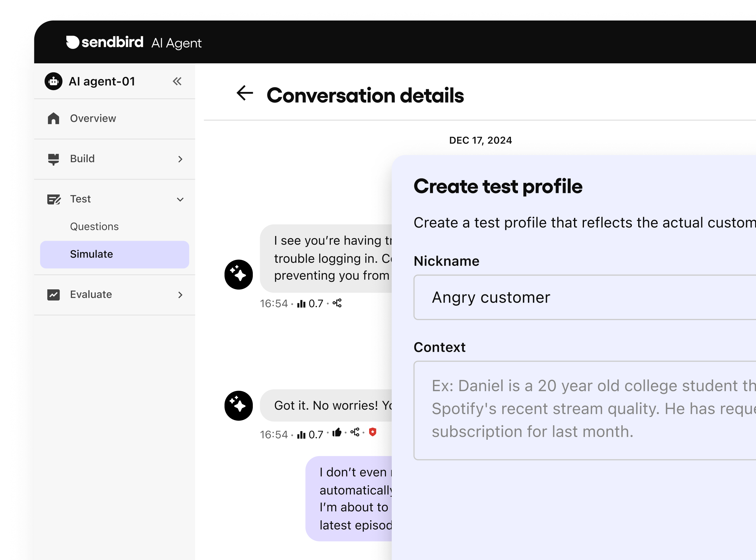The height and width of the screenshot is (560, 756).
Task: Click the sparkle avatar beside Got it message
Action: pyautogui.click(x=239, y=405)
